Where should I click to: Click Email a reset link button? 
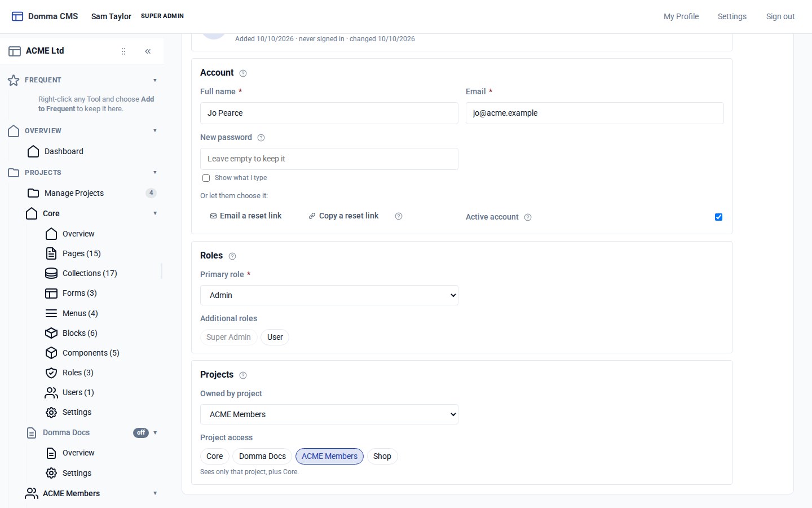point(246,216)
